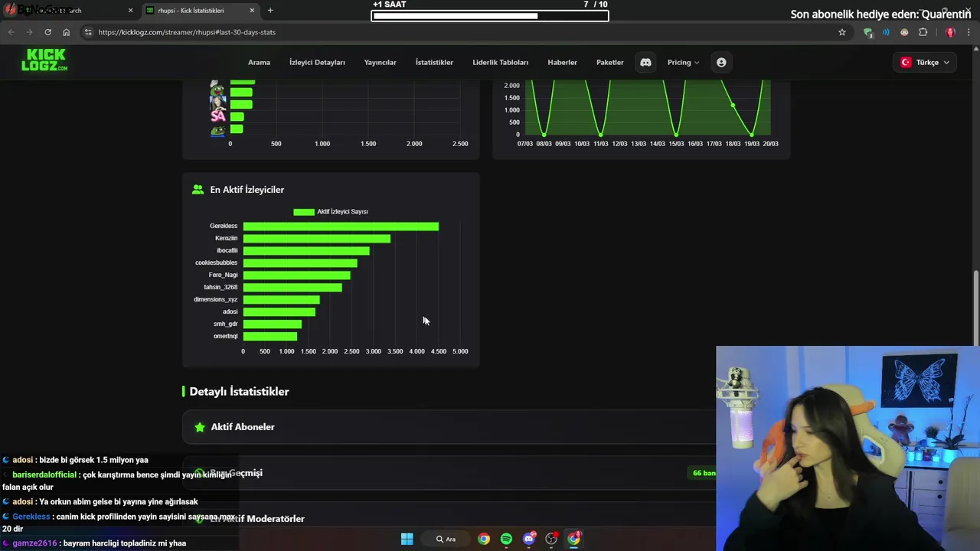Screen dimensions: 980x551
Task: Click the monkey face extension icon
Action: pos(904,32)
